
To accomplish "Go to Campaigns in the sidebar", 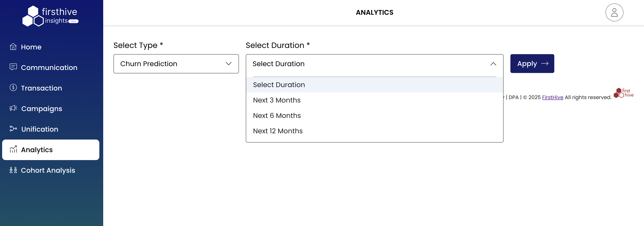I will coord(42,109).
